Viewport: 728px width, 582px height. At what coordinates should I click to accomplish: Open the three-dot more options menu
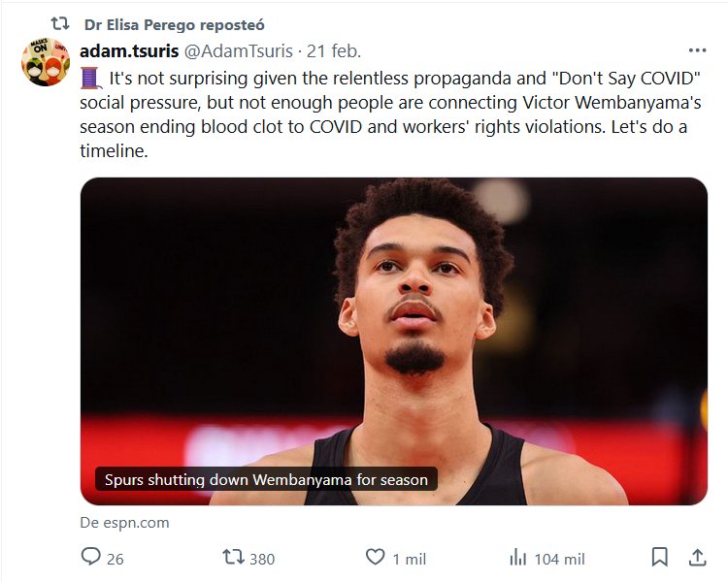pyautogui.click(x=697, y=50)
